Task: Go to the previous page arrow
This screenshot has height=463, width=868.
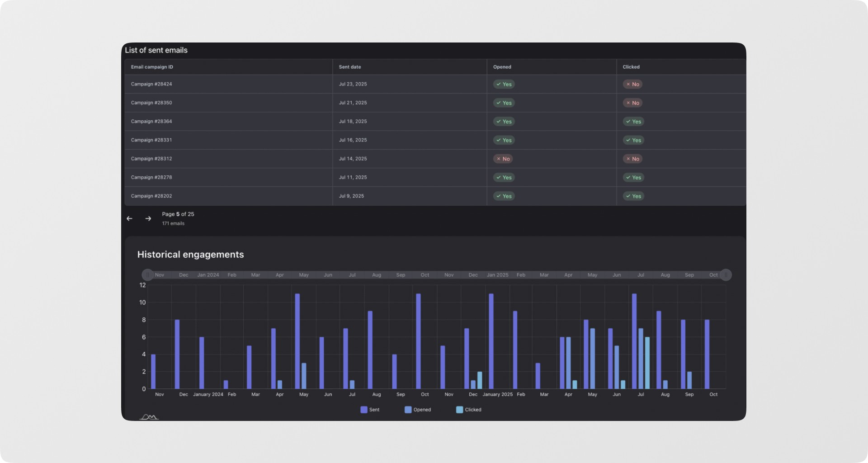Action: click(x=130, y=218)
